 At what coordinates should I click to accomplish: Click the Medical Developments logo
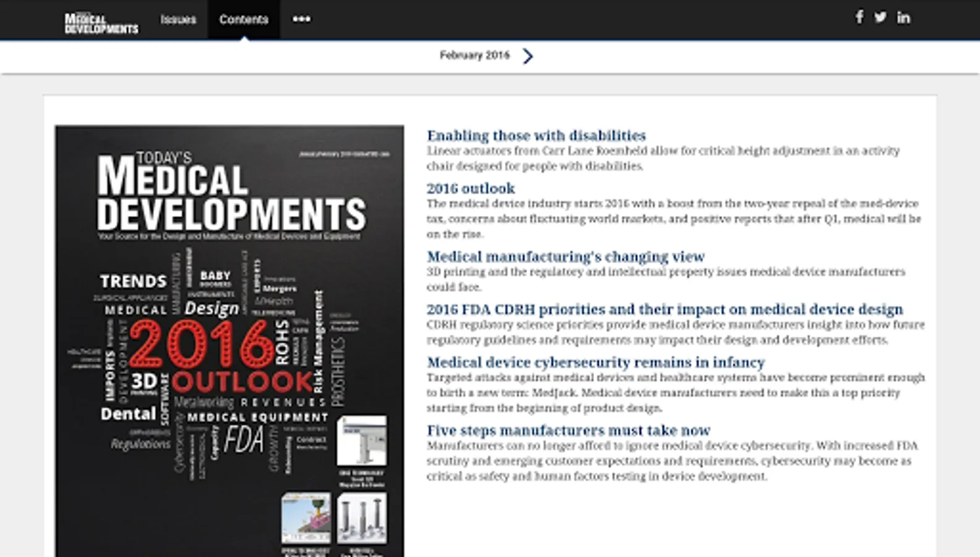[101, 23]
